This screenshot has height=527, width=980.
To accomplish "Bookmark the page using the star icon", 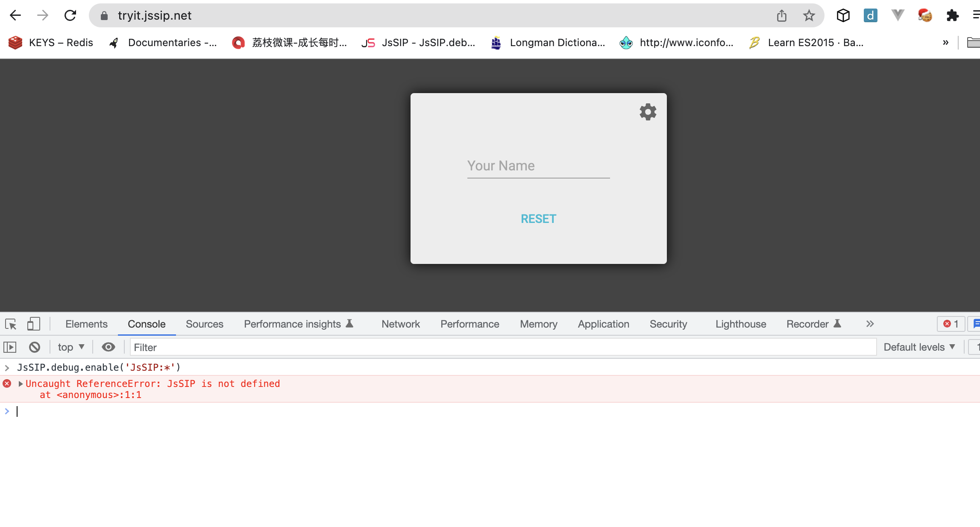I will 808,15.
